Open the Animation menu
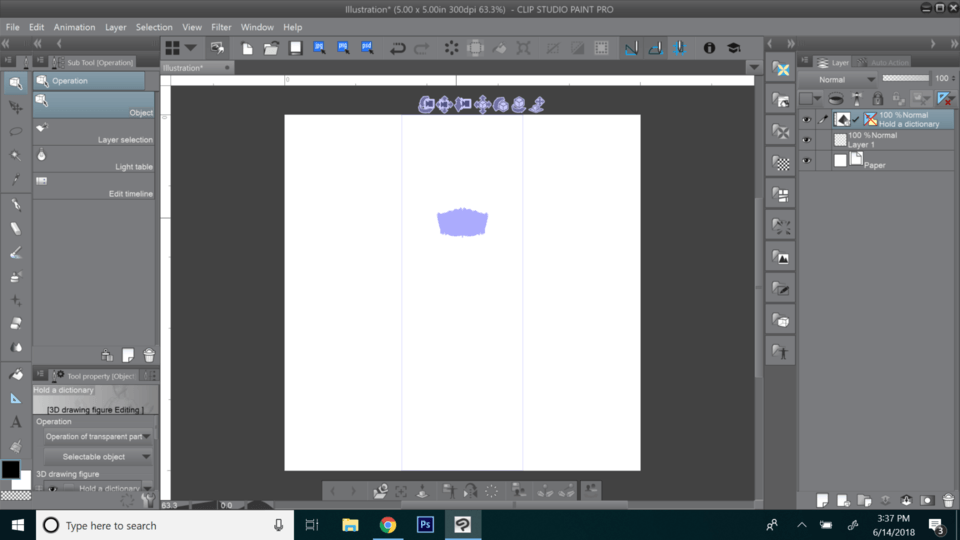 coord(74,27)
